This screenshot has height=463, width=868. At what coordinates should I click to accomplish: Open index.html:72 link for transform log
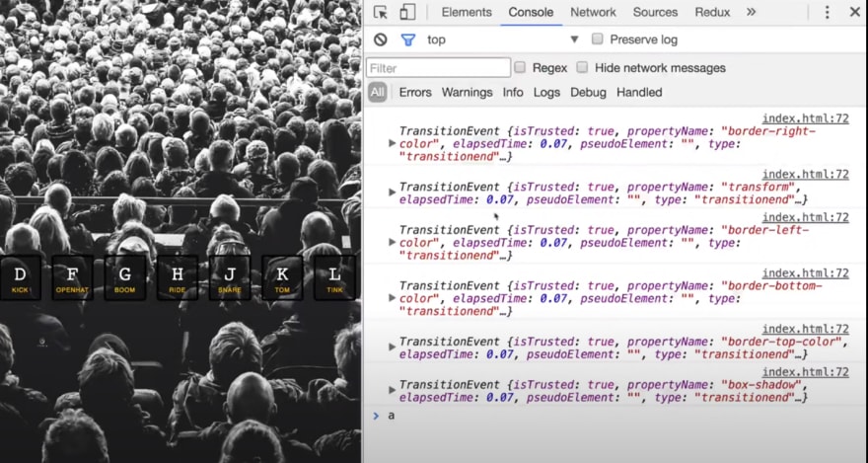(806, 175)
